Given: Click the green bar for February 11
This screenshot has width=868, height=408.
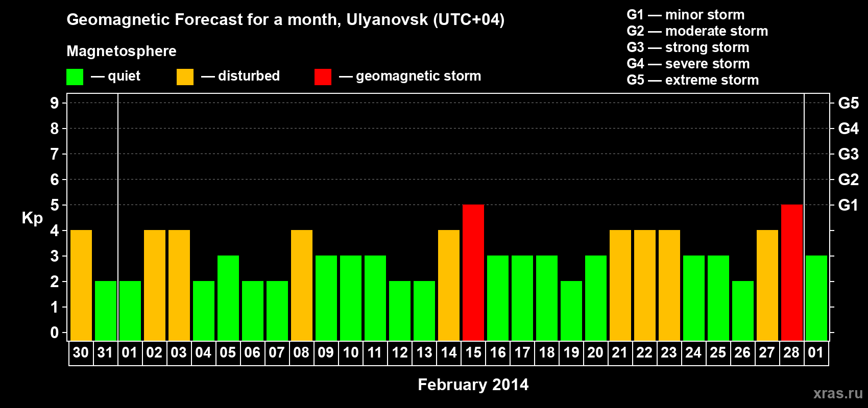Looking at the screenshot, I should pos(375,298).
